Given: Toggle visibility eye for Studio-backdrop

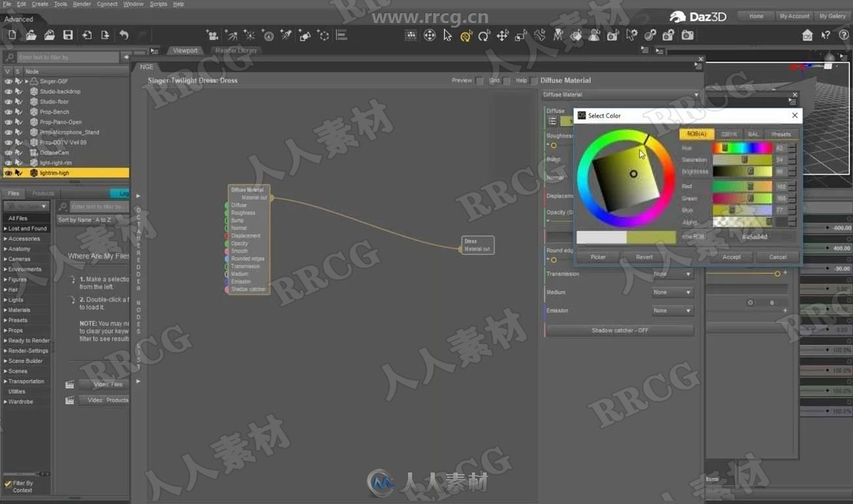Looking at the screenshot, I should click(x=8, y=92).
